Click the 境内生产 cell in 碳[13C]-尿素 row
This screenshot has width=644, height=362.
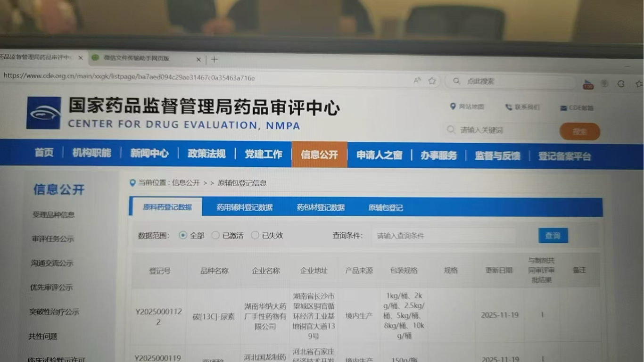[x=359, y=315]
